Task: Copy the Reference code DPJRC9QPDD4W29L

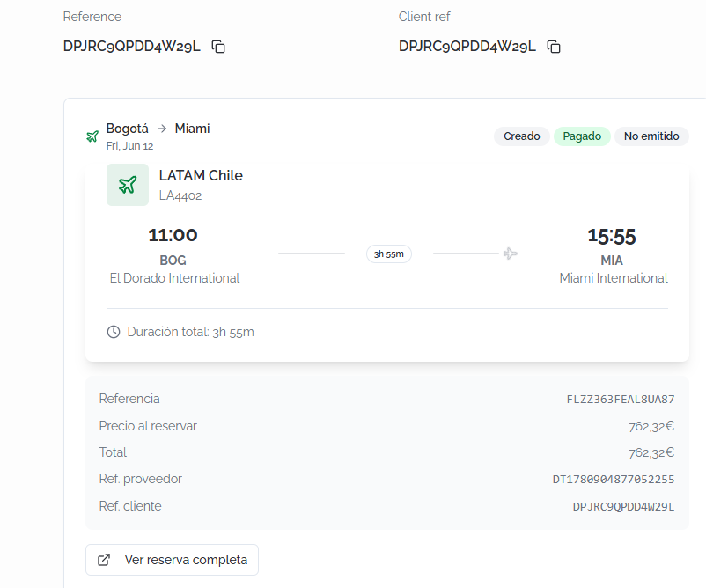Action: pos(218,47)
